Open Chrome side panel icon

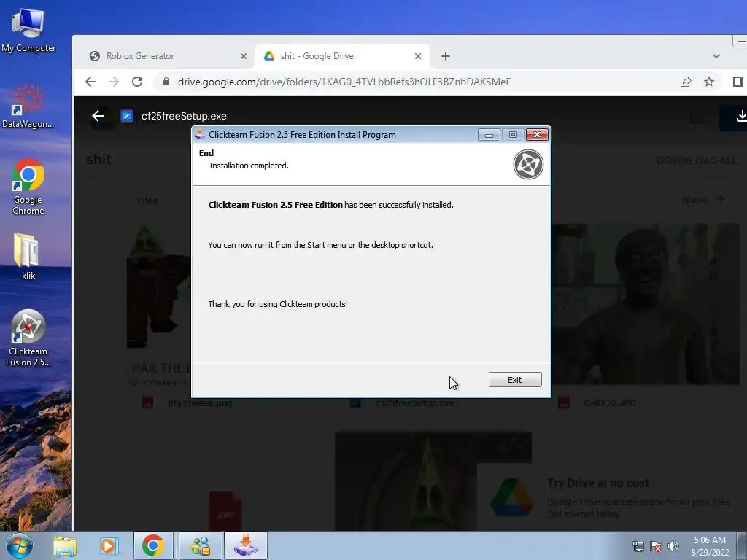coord(738,82)
